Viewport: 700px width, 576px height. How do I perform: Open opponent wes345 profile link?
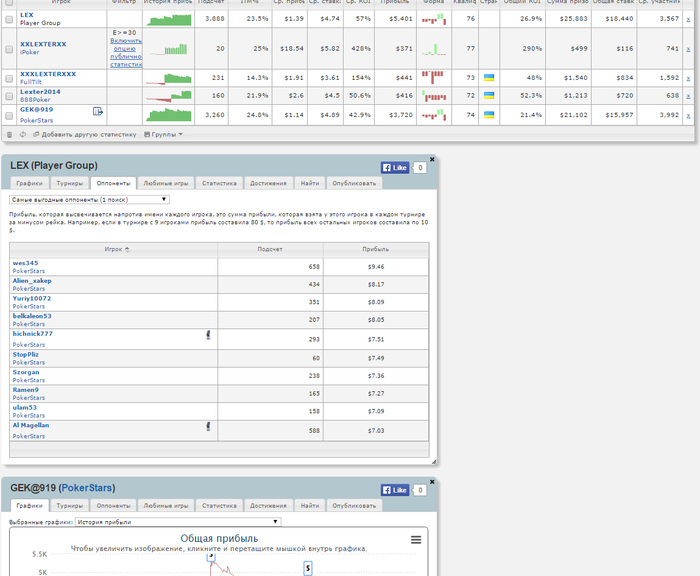pos(25,263)
